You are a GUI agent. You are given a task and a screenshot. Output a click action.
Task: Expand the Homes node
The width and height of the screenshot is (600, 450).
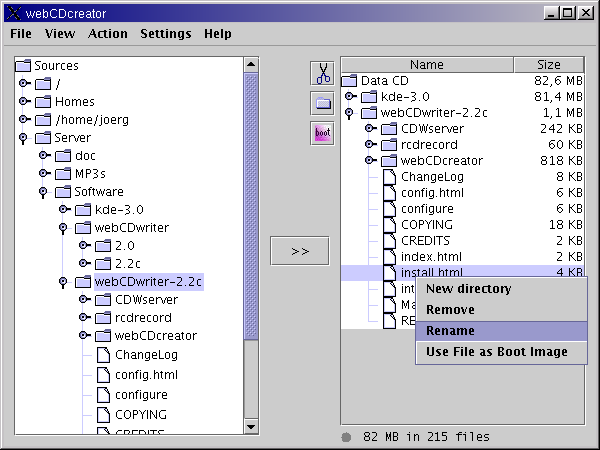coord(24,101)
